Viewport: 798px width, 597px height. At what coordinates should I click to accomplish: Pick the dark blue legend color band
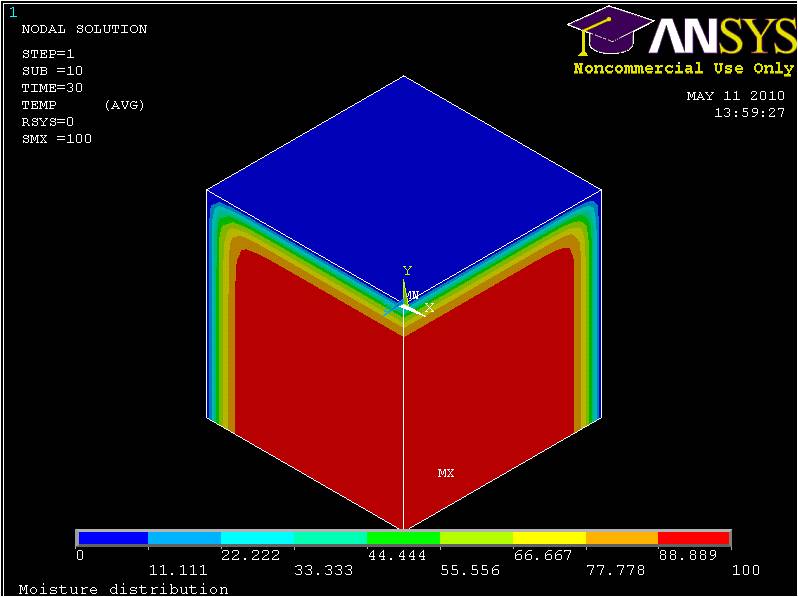point(113,538)
